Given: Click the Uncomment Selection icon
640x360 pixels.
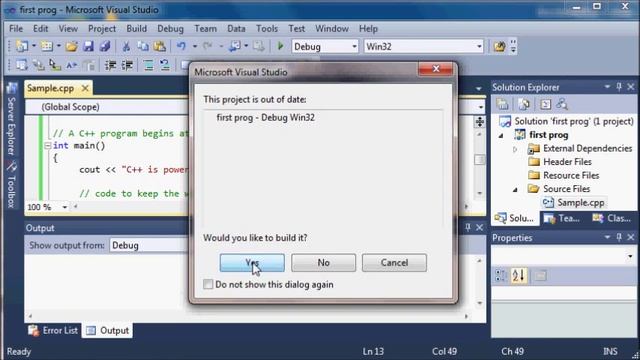Looking at the screenshot, I should coord(164,65).
